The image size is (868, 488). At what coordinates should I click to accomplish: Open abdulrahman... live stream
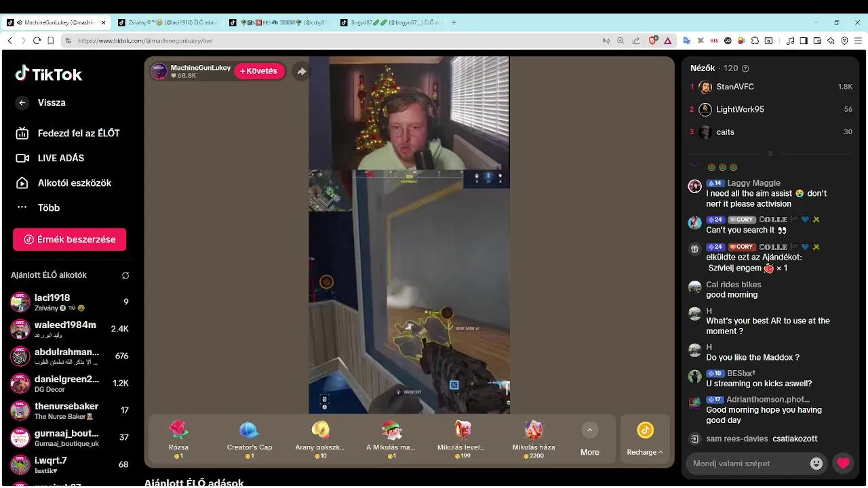(x=69, y=357)
